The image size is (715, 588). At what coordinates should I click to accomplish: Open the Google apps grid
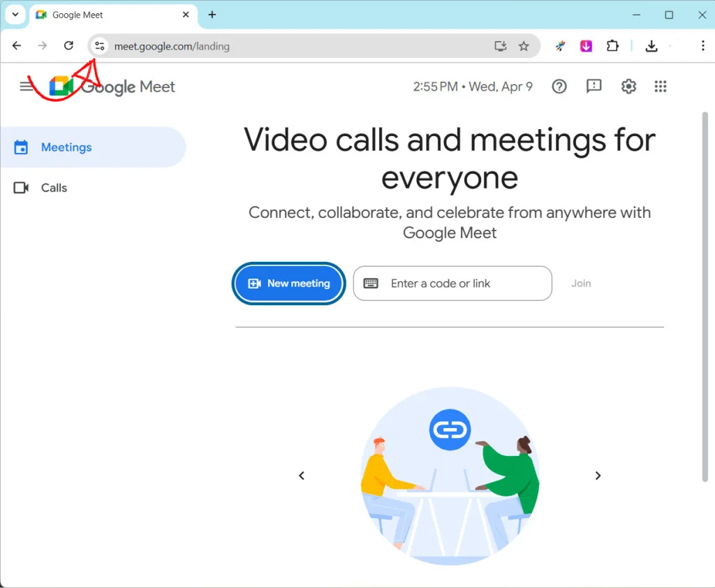(661, 86)
